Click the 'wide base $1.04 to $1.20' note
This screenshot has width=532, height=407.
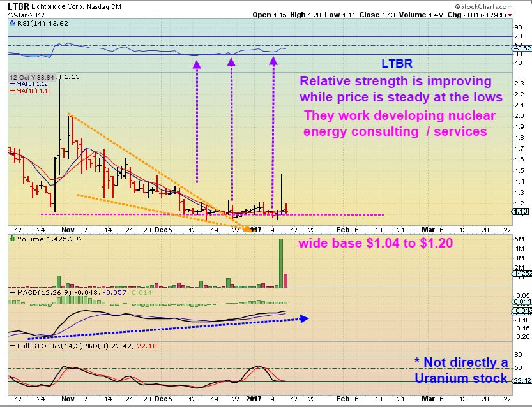pyautogui.click(x=376, y=243)
